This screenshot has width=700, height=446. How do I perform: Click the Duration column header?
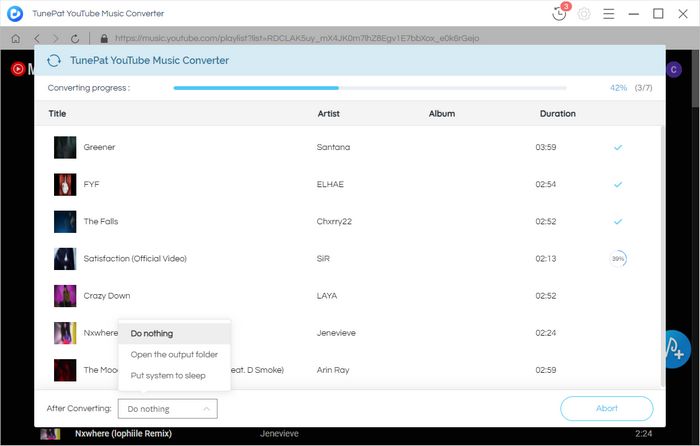558,113
